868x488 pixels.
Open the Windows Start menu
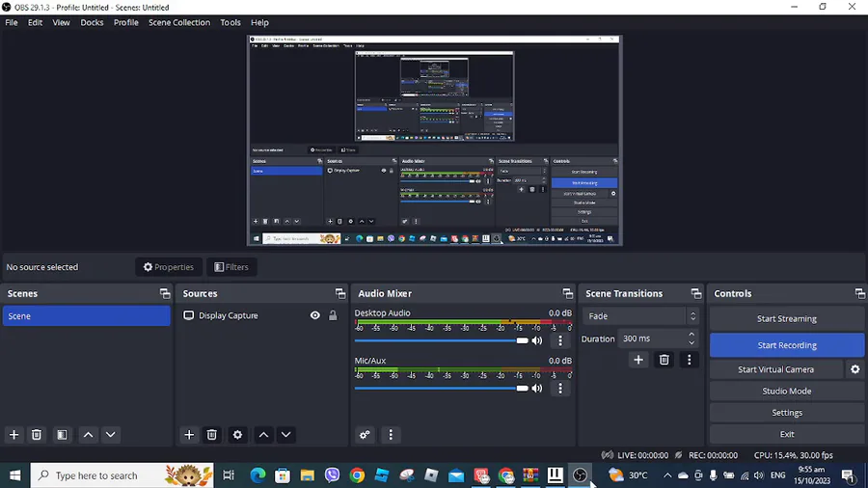click(x=14, y=475)
